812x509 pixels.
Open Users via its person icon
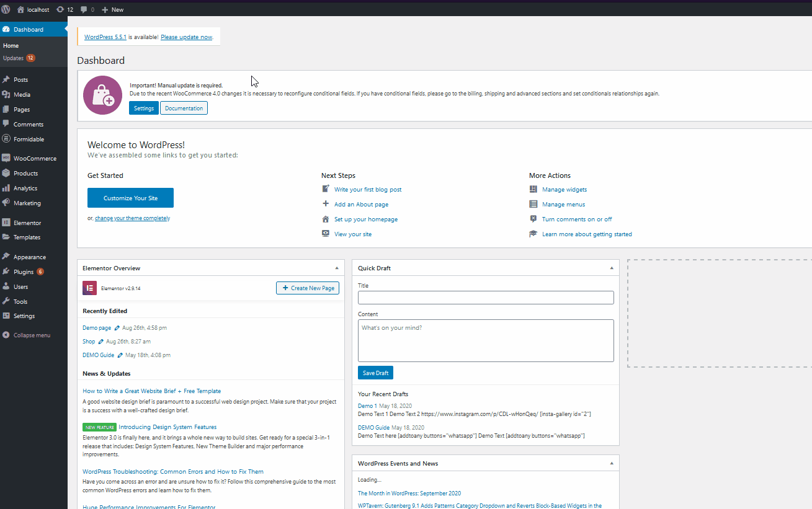click(x=6, y=286)
